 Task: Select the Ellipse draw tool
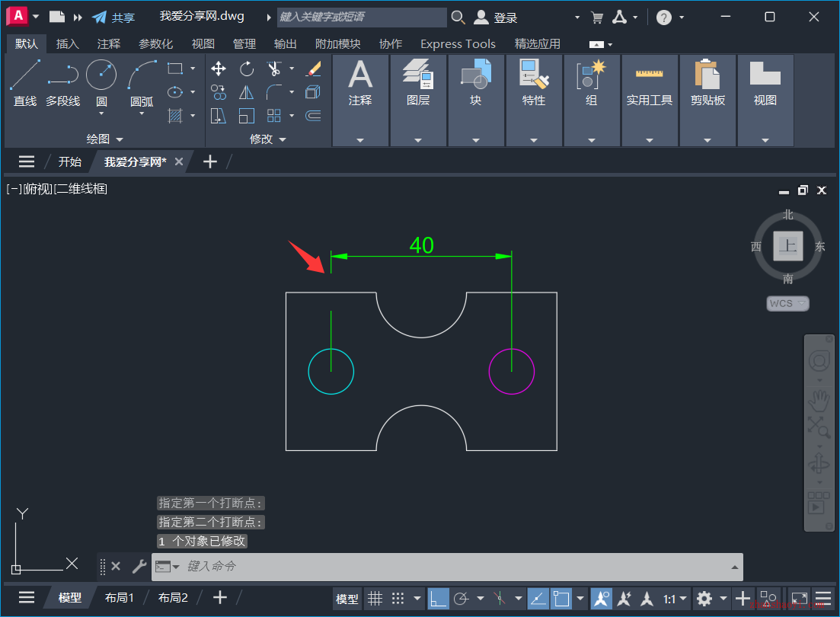[175, 92]
